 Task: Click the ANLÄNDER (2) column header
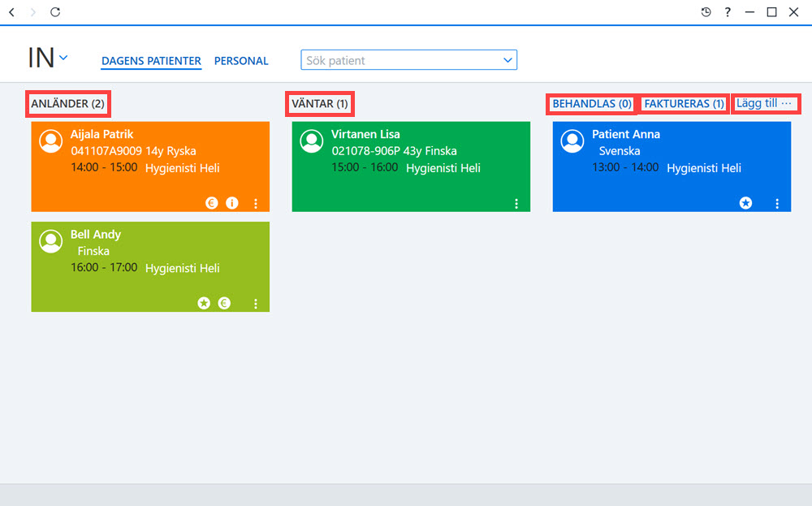point(68,104)
